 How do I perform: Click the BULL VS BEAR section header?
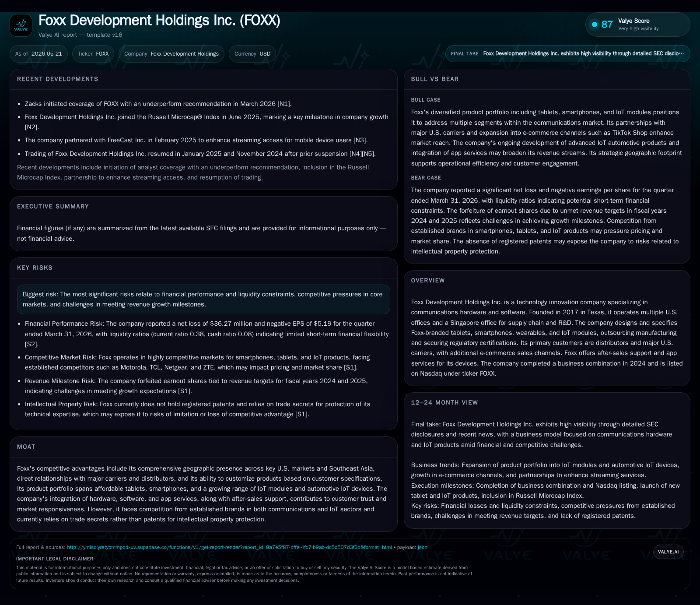(435, 79)
